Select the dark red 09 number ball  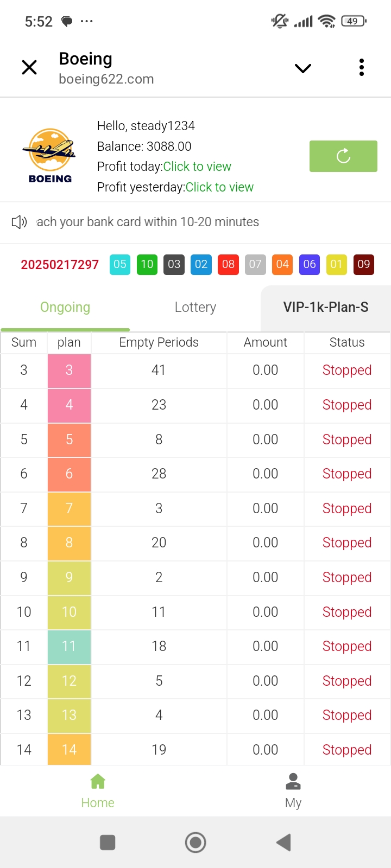(364, 264)
